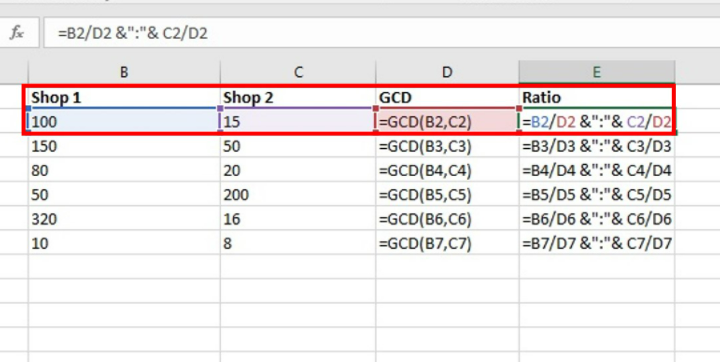Click the 'GCD' header cell
The height and width of the screenshot is (362, 720).
(448, 97)
